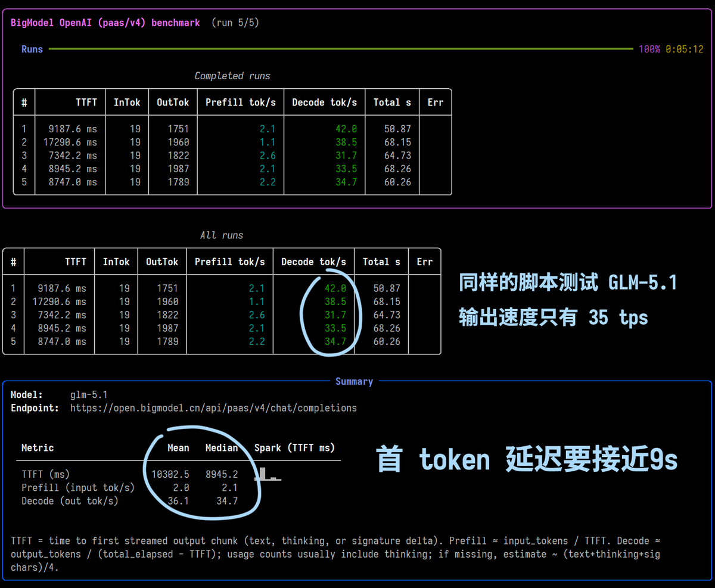
Task: Click OutTok 1822 in All runs table
Action: [167, 315]
